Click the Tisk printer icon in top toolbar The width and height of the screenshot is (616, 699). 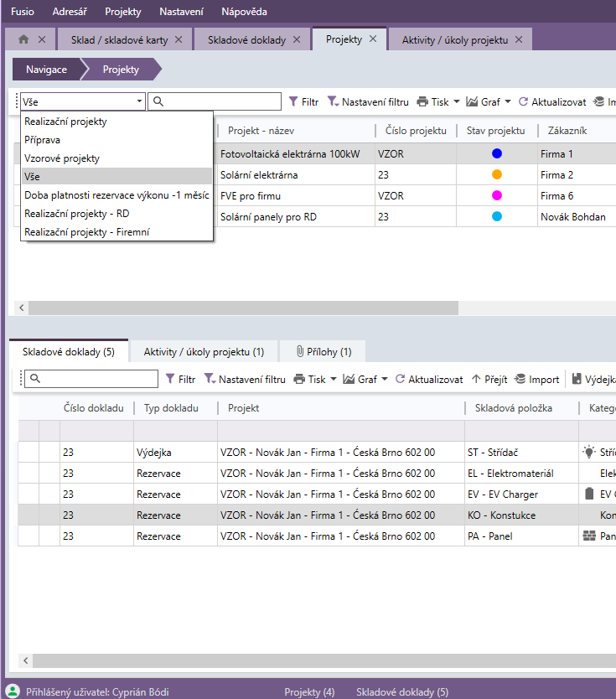[x=422, y=101]
